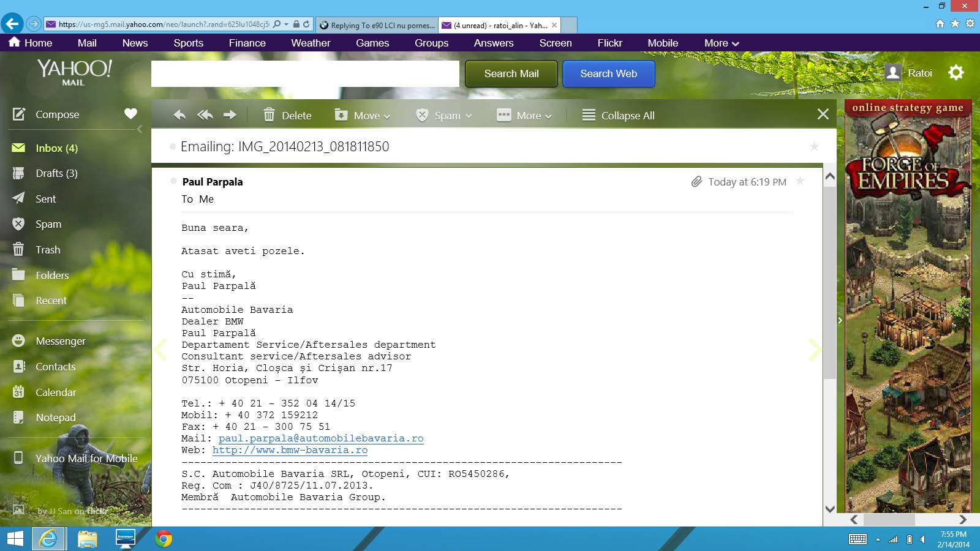Click the attachment paperclip icon
This screenshot has height=551, width=980.
click(696, 182)
